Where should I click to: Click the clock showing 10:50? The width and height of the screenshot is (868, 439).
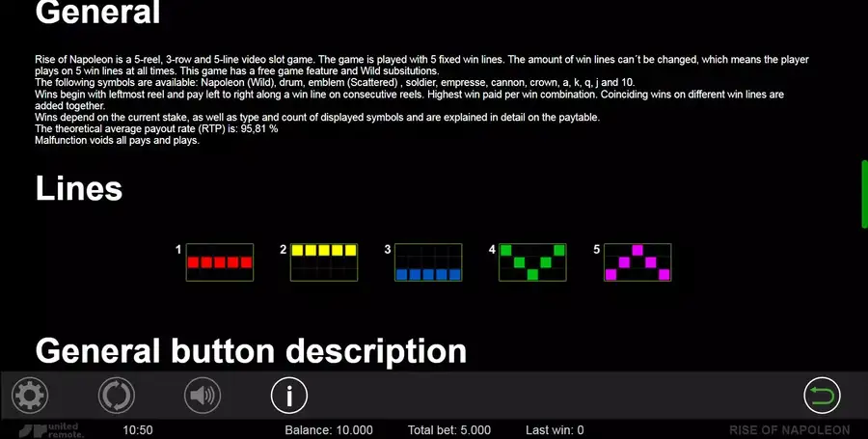[x=138, y=430]
